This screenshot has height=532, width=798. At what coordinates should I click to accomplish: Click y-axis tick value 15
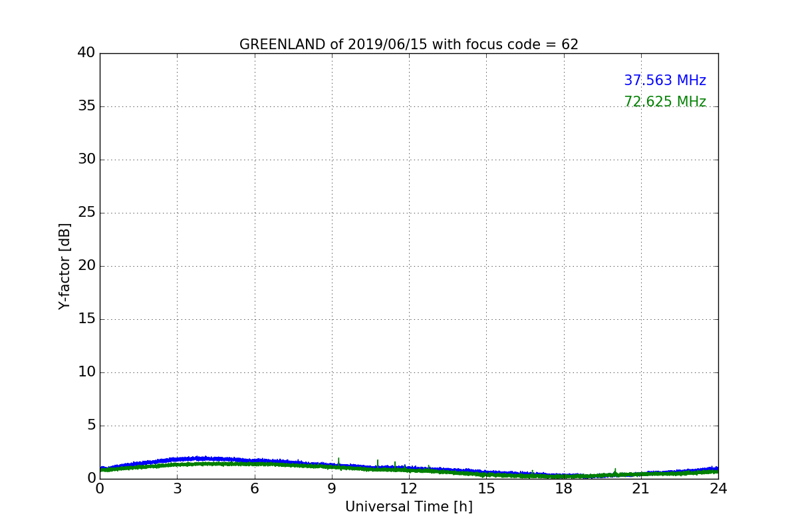[86, 319]
